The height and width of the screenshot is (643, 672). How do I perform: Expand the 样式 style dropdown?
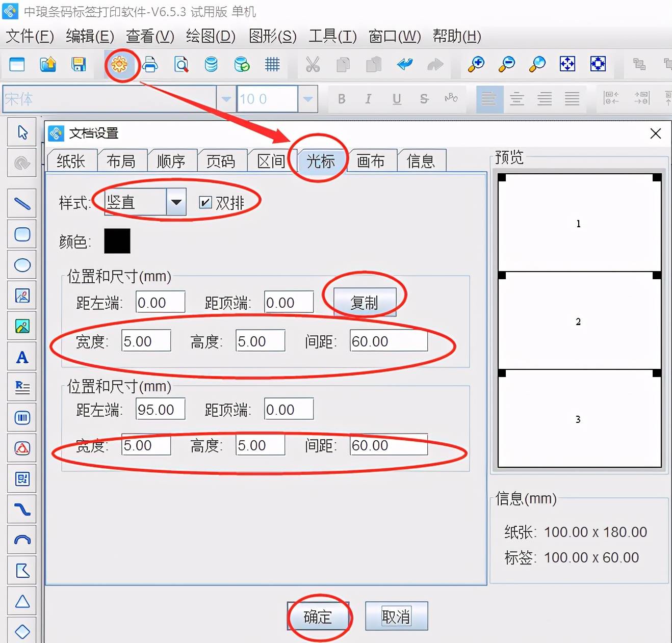tap(176, 202)
